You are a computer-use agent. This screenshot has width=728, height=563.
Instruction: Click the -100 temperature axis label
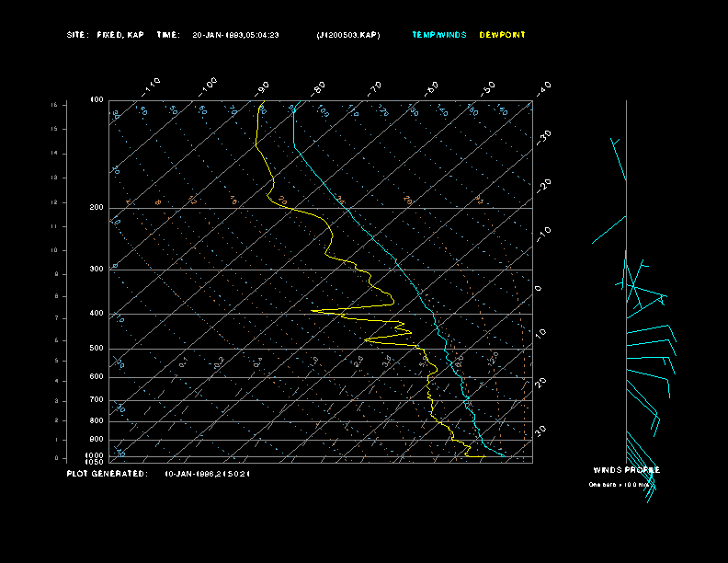pos(207,87)
